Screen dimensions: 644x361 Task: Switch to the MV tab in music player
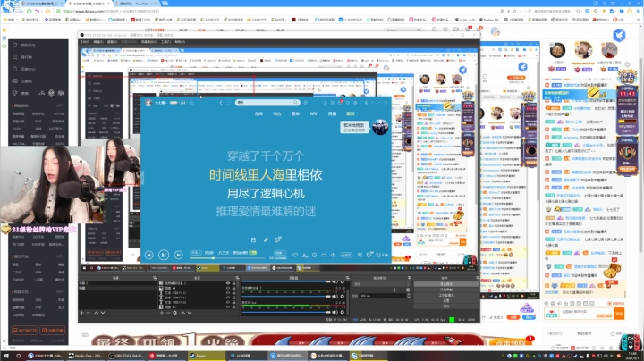click(x=313, y=113)
